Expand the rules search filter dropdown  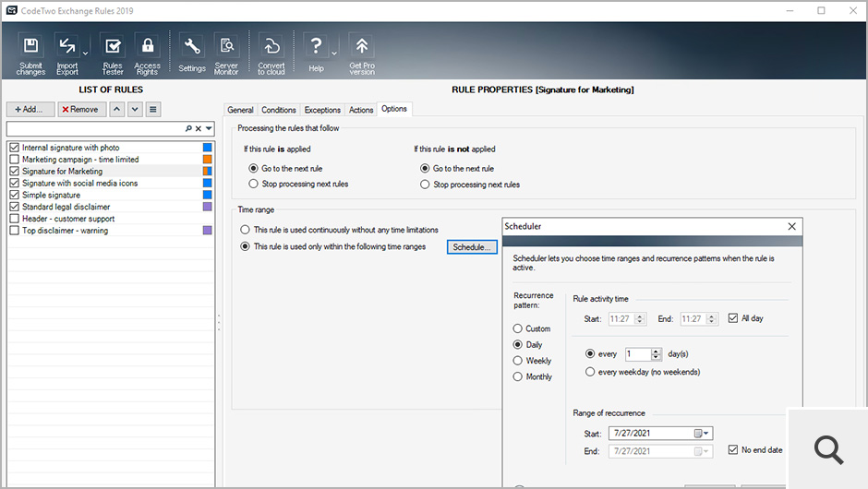click(x=209, y=128)
